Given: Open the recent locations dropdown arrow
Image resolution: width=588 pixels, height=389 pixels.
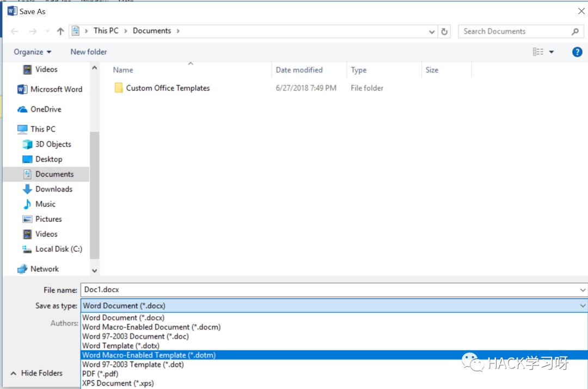Looking at the screenshot, I should (47, 31).
